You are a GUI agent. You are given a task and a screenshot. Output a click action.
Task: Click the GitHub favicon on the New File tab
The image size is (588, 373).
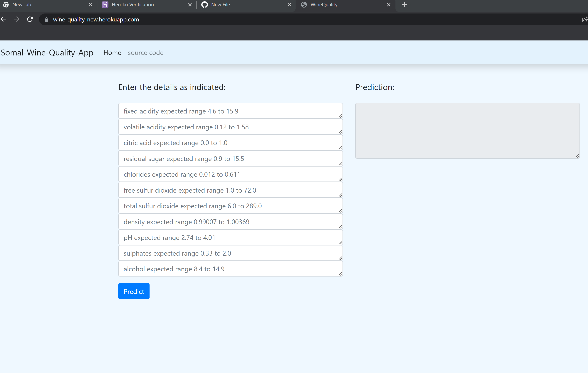click(x=205, y=5)
